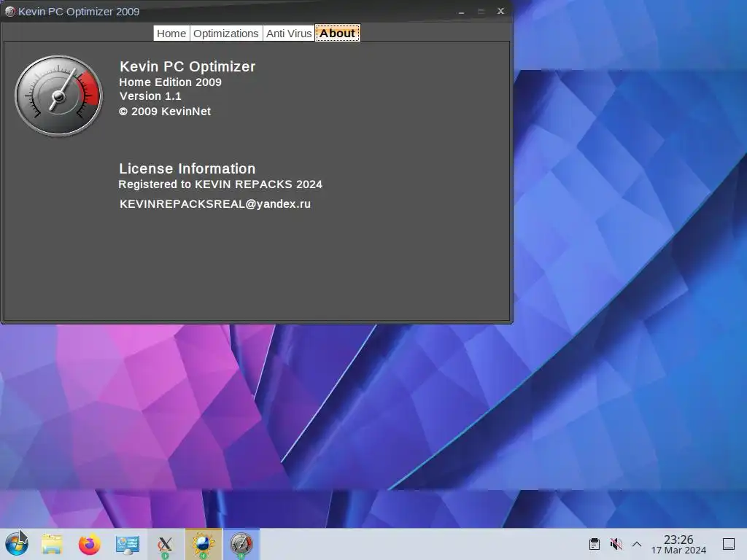Open the sun globe taskbar application
Viewport: 747px width, 560px height.
204,544
